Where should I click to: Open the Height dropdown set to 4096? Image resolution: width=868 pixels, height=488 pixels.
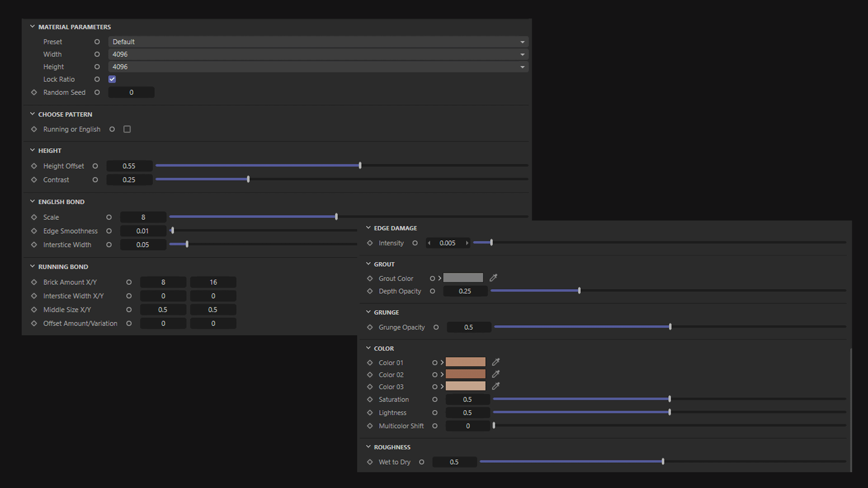(318, 67)
